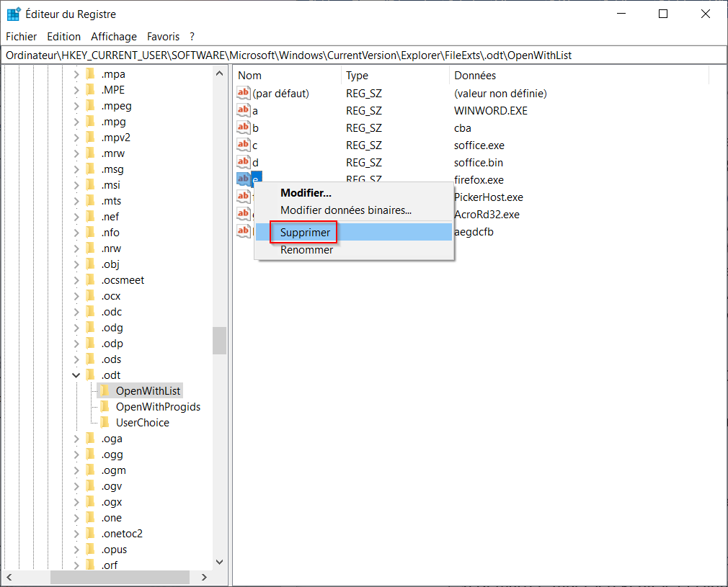Sort values by the Nom column header
The height and width of the screenshot is (587, 728).
(288, 75)
